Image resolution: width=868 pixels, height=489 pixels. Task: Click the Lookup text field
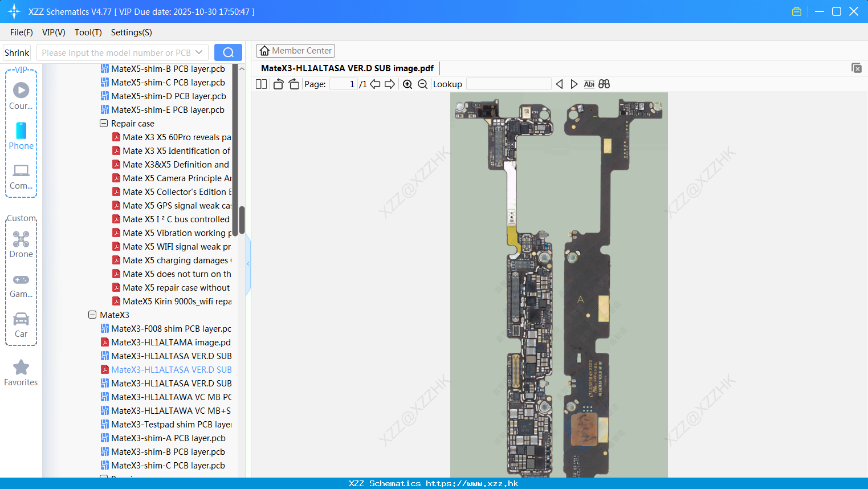[509, 84]
